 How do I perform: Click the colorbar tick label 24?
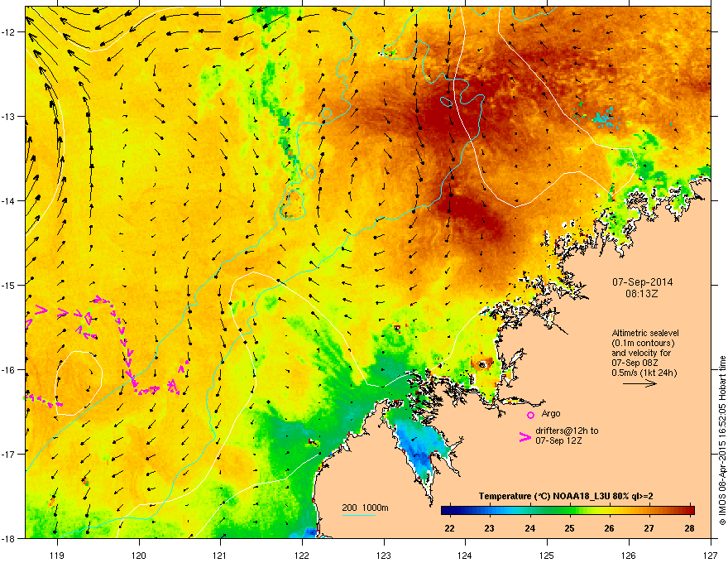point(529,528)
